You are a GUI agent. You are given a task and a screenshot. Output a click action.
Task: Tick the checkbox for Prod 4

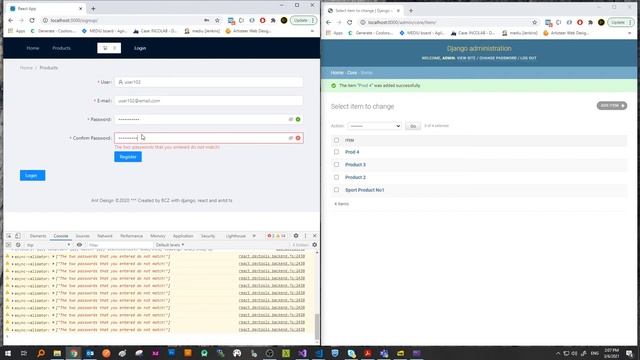pyautogui.click(x=336, y=152)
